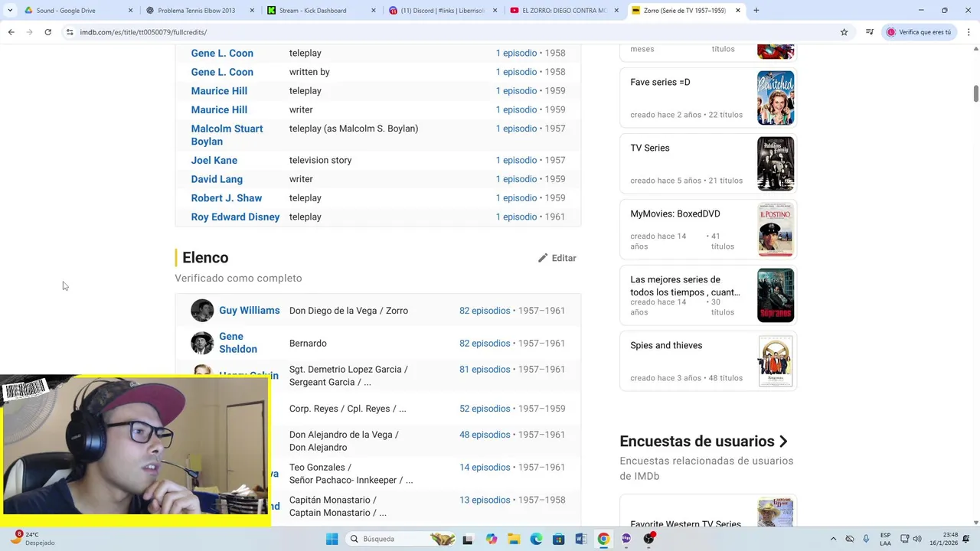980x551 pixels.
Task: Open Joel Kane writer link
Action: click(x=214, y=160)
